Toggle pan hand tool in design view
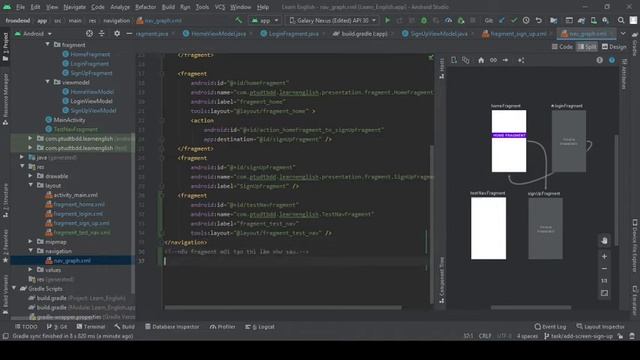640x360 pixels. pos(604,241)
